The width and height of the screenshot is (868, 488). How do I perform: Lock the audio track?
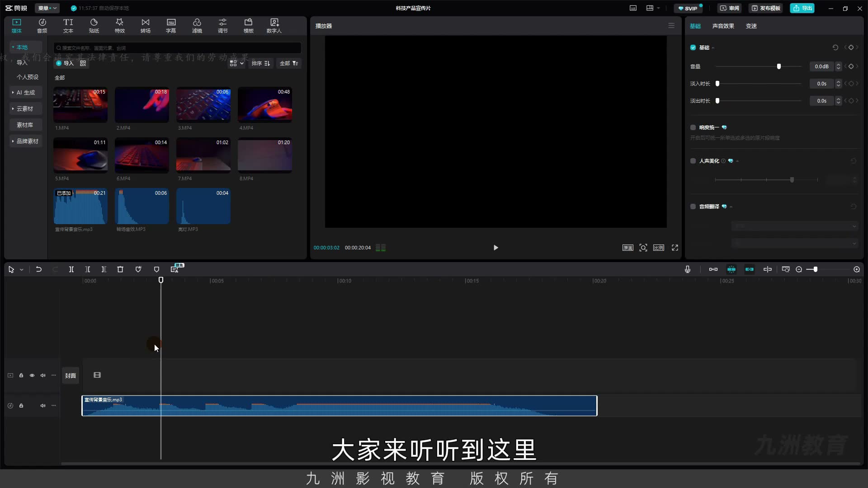coord(21,406)
